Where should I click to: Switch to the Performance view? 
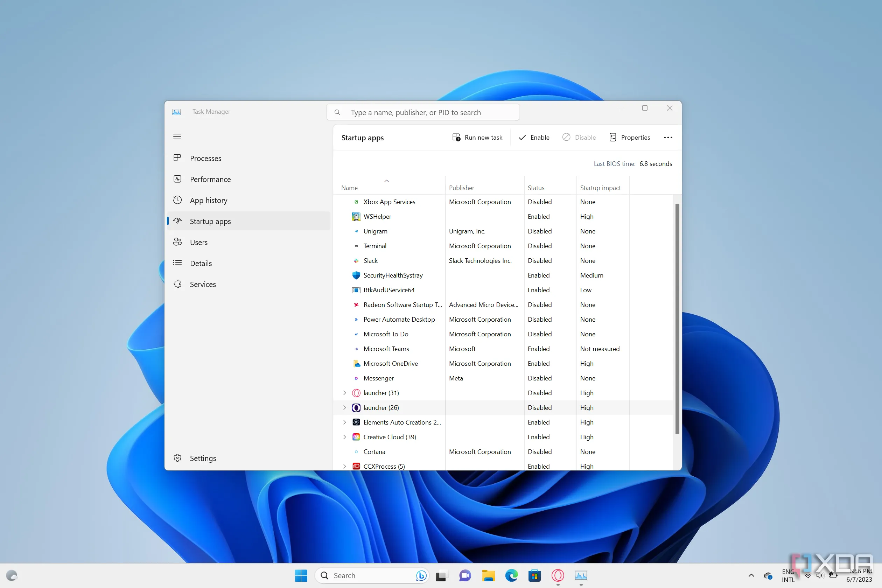[x=210, y=179]
